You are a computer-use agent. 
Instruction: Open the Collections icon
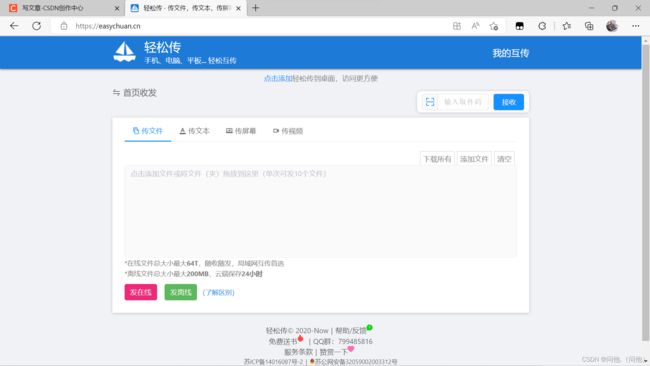point(589,26)
